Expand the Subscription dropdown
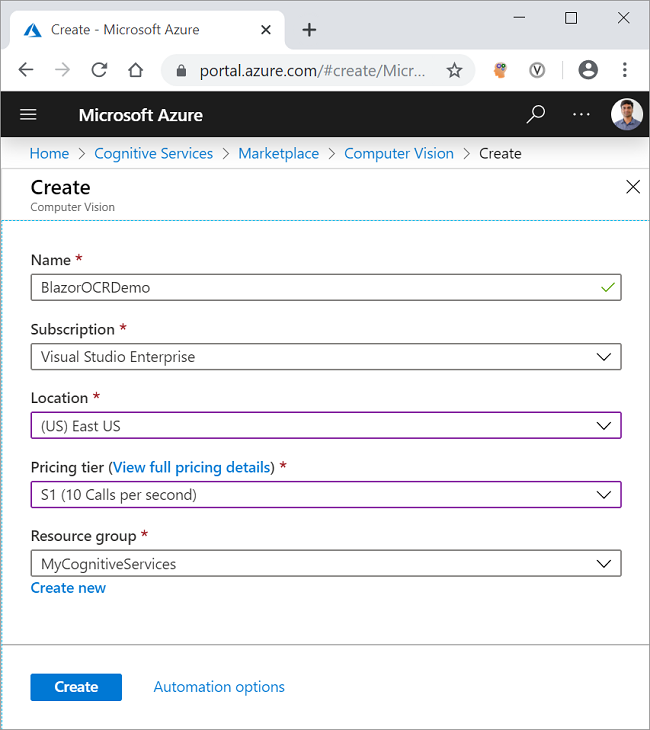 point(603,357)
